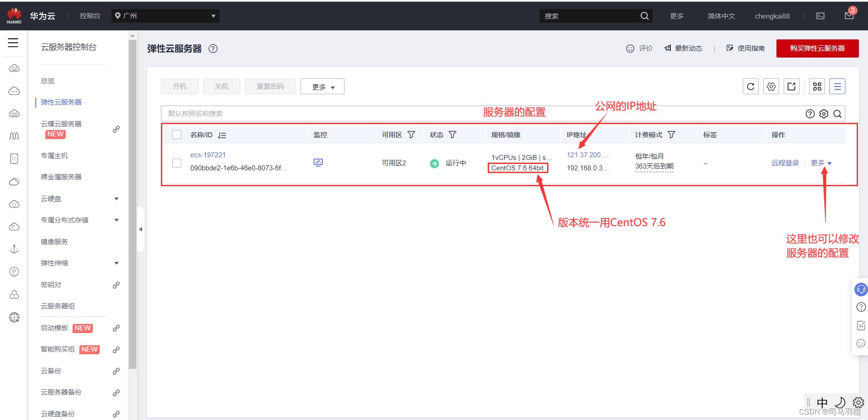Expand the 弹性伸缩 sidebar section
Screen dimensions: 868x420
(116, 263)
